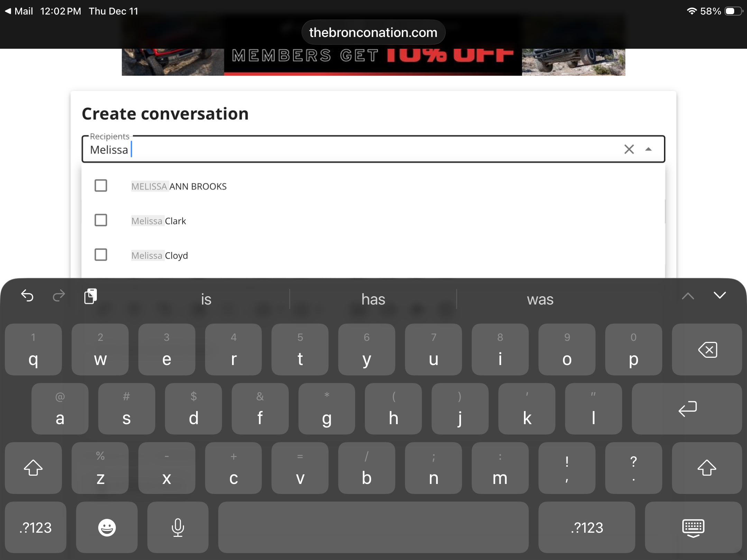
Task: Collapse the recipients dropdown arrow
Action: click(648, 149)
